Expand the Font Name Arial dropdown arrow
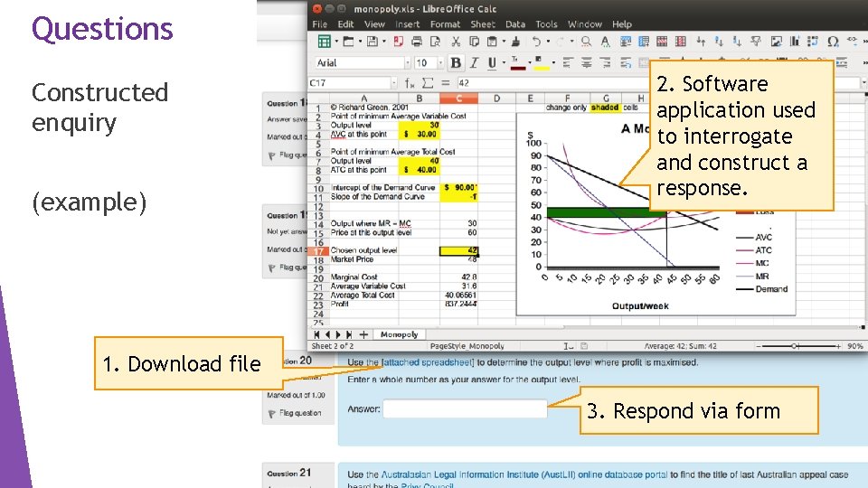The image size is (868, 488). [408, 63]
